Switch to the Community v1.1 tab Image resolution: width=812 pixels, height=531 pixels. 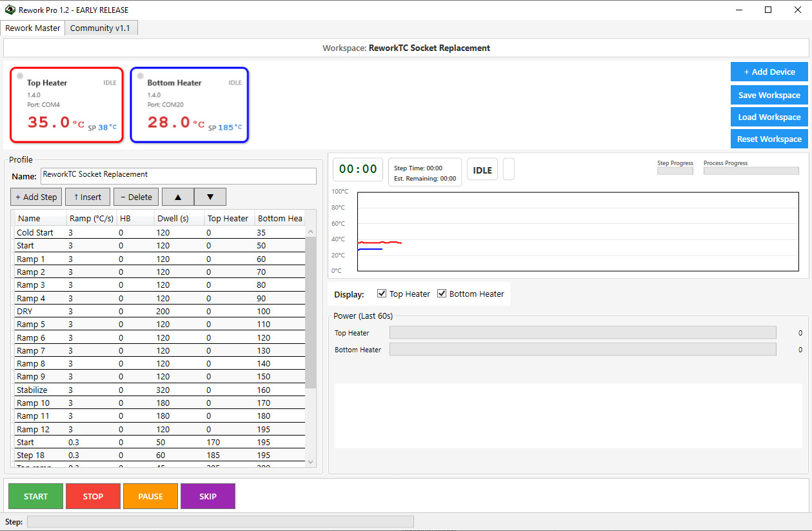[x=100, y=28]
